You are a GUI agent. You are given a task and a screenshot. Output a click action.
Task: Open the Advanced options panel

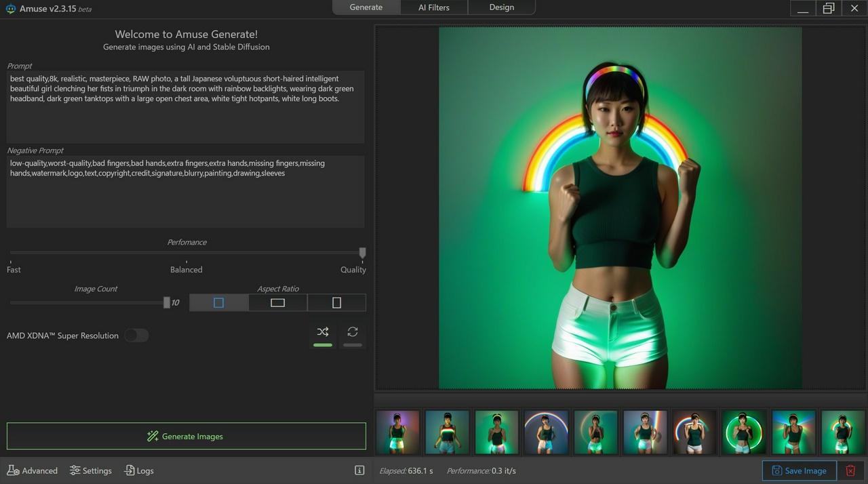tap(33, 470)
